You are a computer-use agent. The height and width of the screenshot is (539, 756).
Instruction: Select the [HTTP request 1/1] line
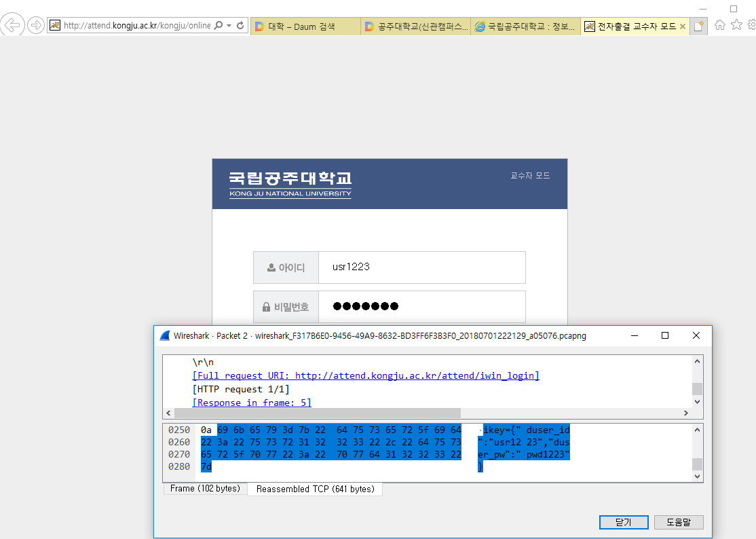click(x=241, y=389)
